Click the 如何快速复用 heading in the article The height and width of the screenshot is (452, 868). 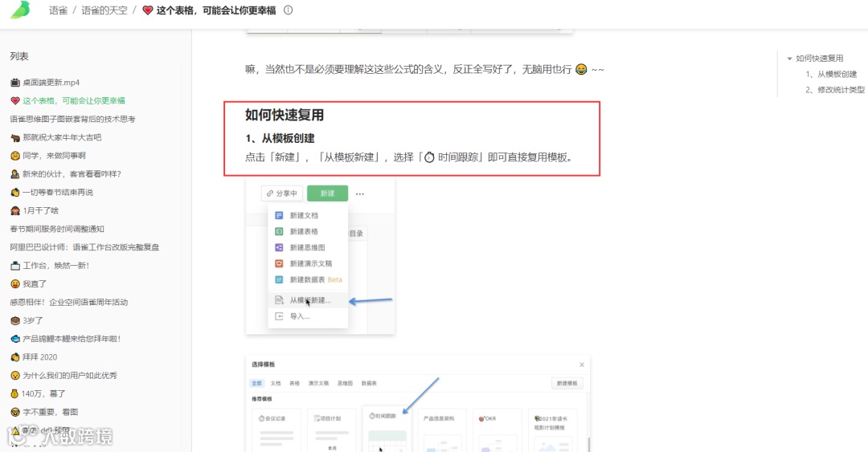pyautogui.click(x=285, y=115)
